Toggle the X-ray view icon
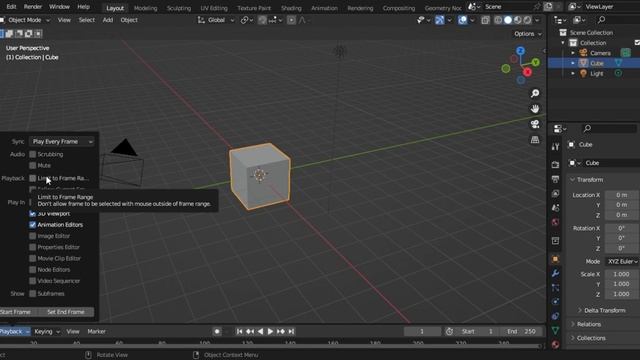 pos(485,20)
